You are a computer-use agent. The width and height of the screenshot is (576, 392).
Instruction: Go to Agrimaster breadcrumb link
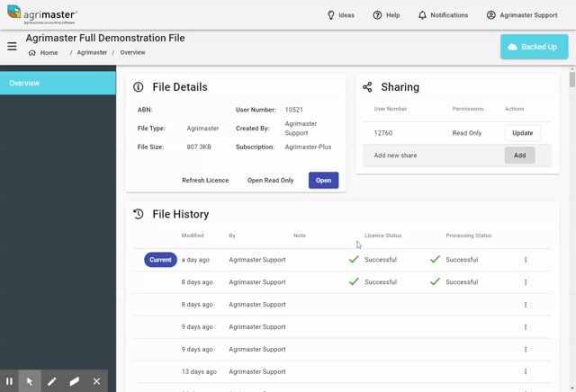click(x=92, y=52)
